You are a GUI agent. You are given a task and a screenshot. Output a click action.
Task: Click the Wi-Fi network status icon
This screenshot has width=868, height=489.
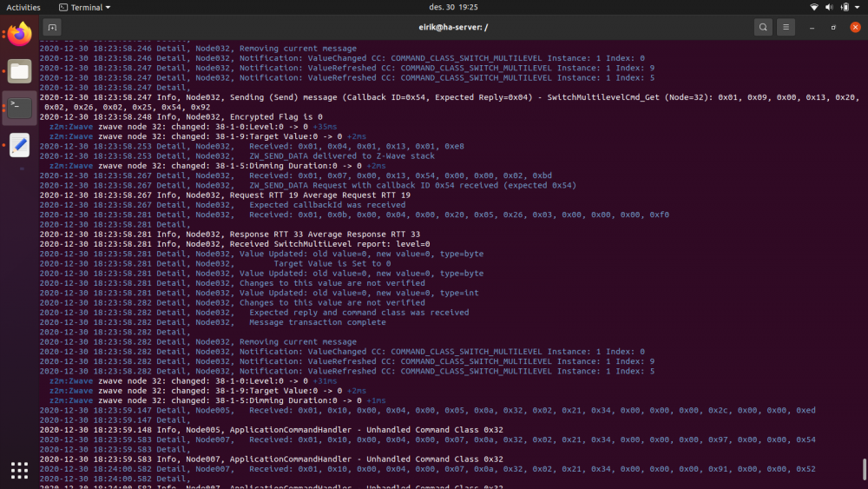[x=814, y=7]
